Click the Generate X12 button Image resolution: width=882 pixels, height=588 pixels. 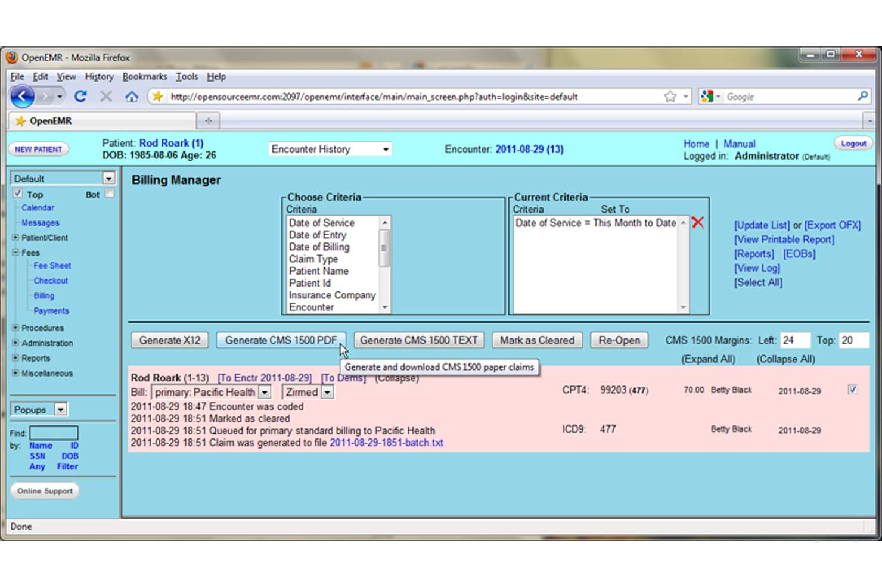coord(170,340)
